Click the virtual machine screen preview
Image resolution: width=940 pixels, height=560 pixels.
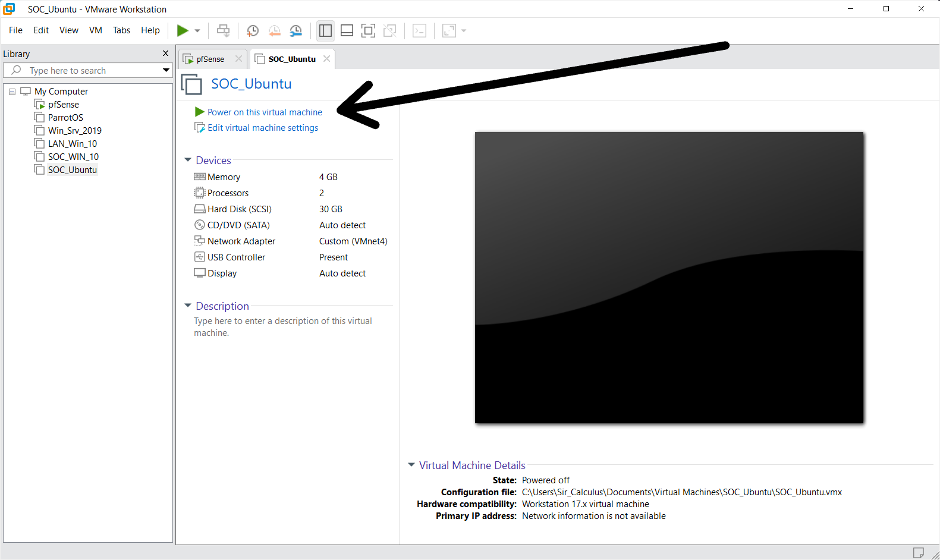[669, 278]
